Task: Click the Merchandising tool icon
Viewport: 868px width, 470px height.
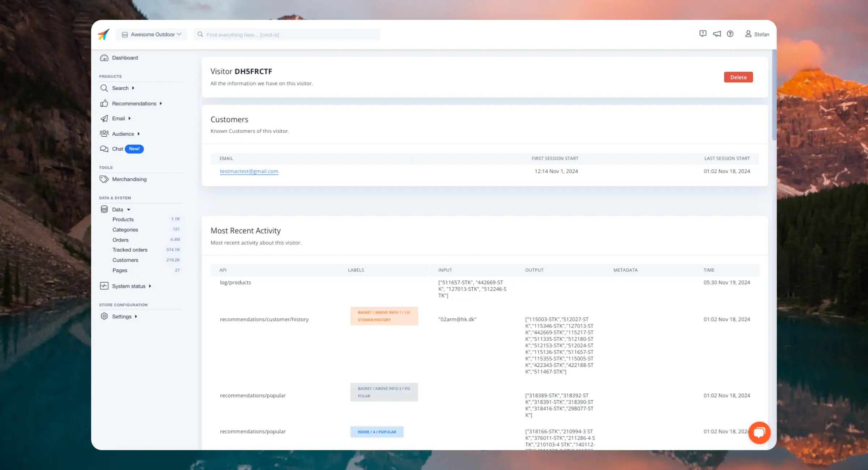Action: click(104, 179)
